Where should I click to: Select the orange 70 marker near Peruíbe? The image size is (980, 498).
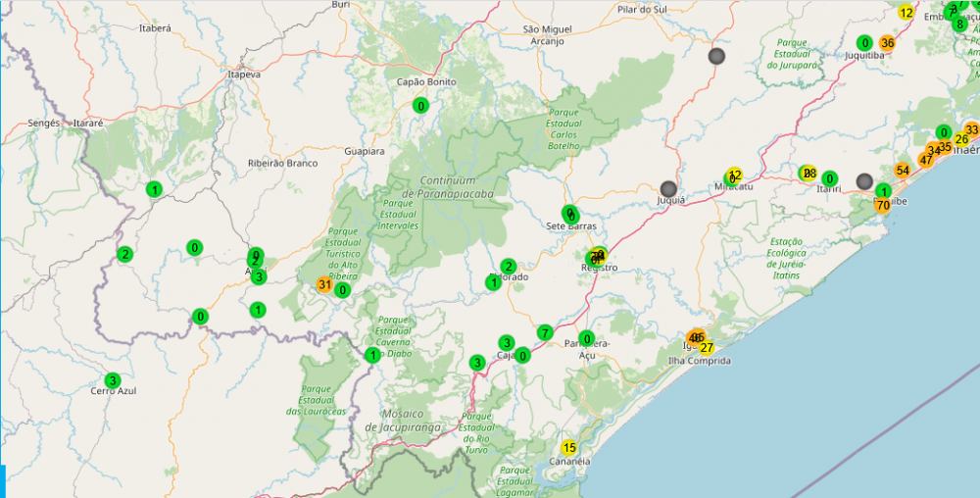883,206
